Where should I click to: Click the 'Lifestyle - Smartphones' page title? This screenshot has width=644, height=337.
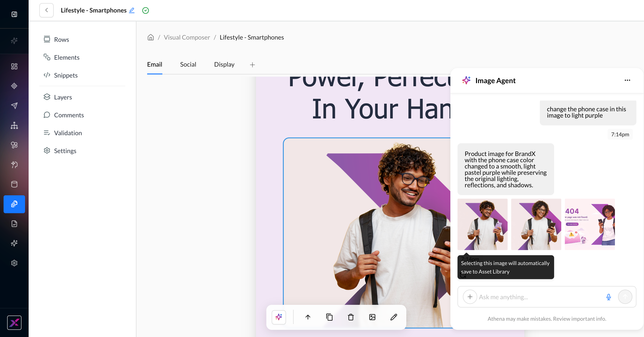point(93,10)
